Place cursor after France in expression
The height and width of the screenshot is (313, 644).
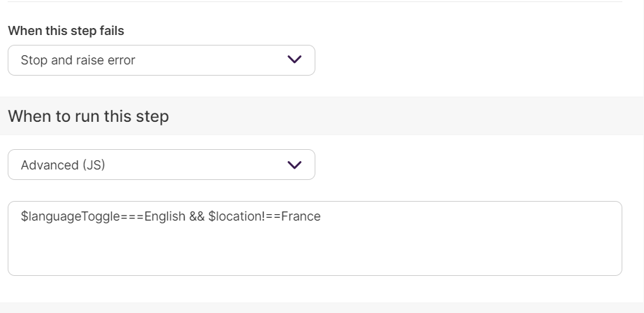click(x=321, y=216)
